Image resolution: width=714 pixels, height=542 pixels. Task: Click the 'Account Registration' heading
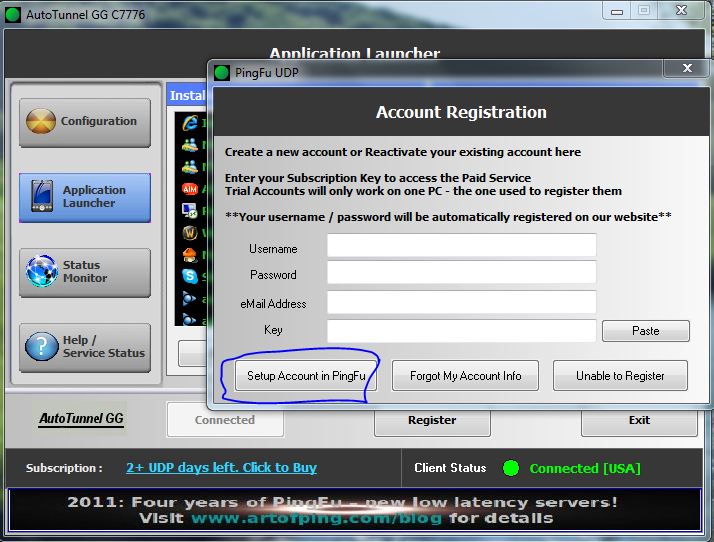pos(461,112)
